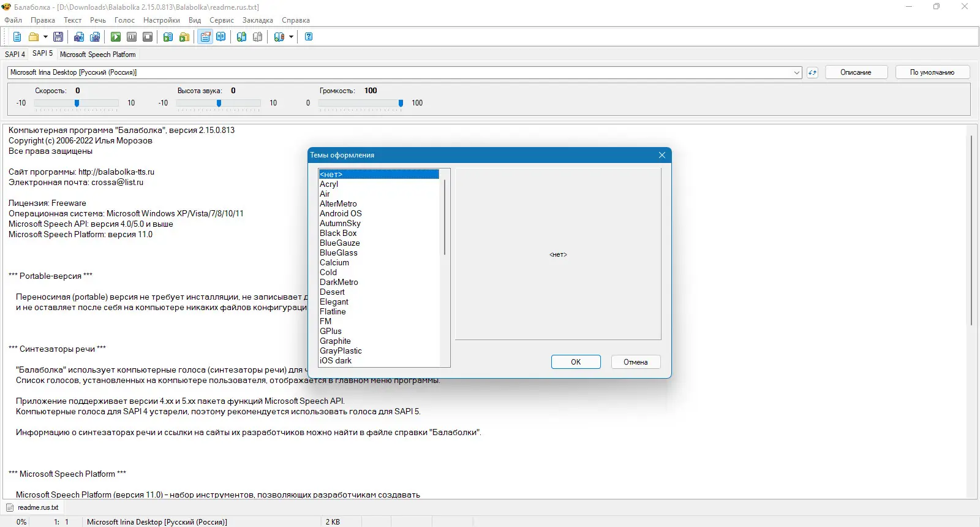
Task: Select the Acryl theme
Action: click(x=379, y=184)
